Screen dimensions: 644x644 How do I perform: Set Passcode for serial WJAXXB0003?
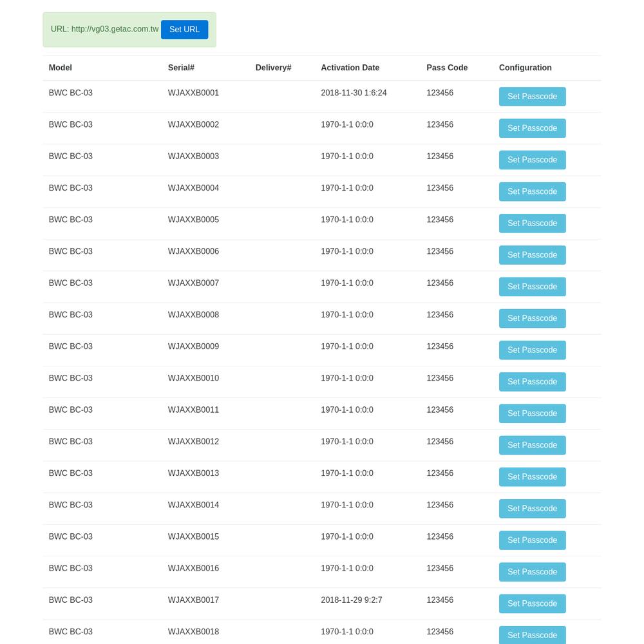[533, 160]
